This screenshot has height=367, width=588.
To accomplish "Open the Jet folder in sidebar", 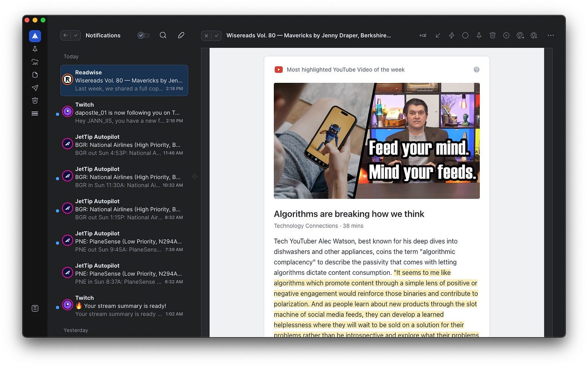I will pyautogui.click(x=35, y=62).
